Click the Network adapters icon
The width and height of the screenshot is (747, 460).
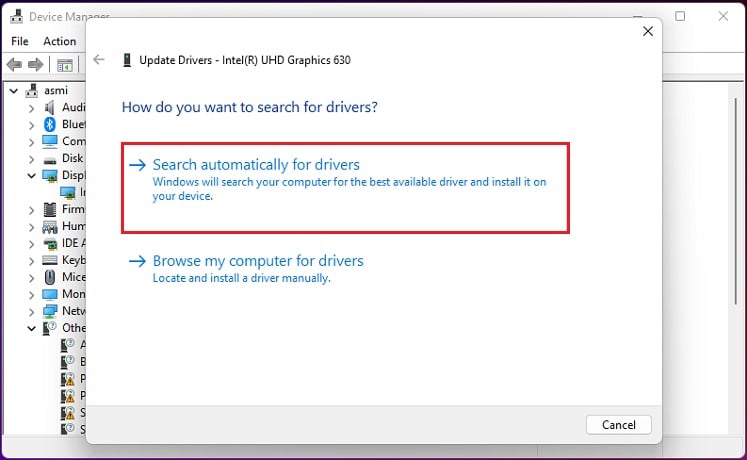(50, 311)
